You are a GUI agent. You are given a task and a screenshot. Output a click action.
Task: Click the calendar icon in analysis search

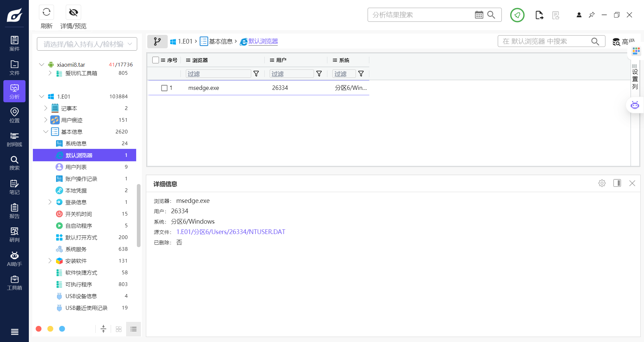(479, 15)
